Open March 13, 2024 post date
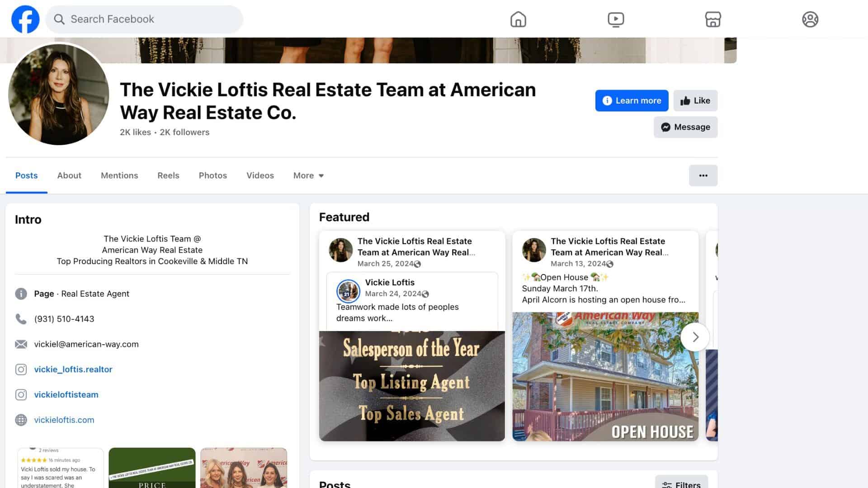 point(578,264)
